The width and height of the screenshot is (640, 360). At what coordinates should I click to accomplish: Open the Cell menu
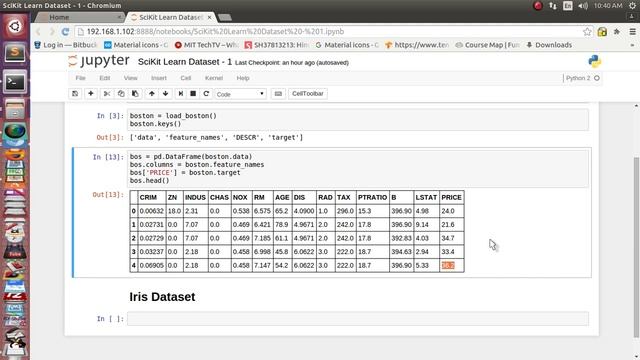[186, 78]
